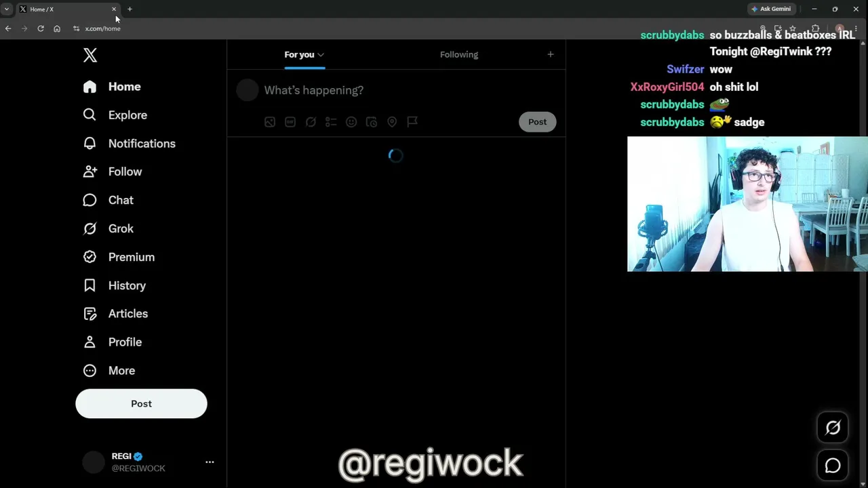868x488 pixels.
Task: Open Chrome's three-dot menu
Action: (856, 28)
